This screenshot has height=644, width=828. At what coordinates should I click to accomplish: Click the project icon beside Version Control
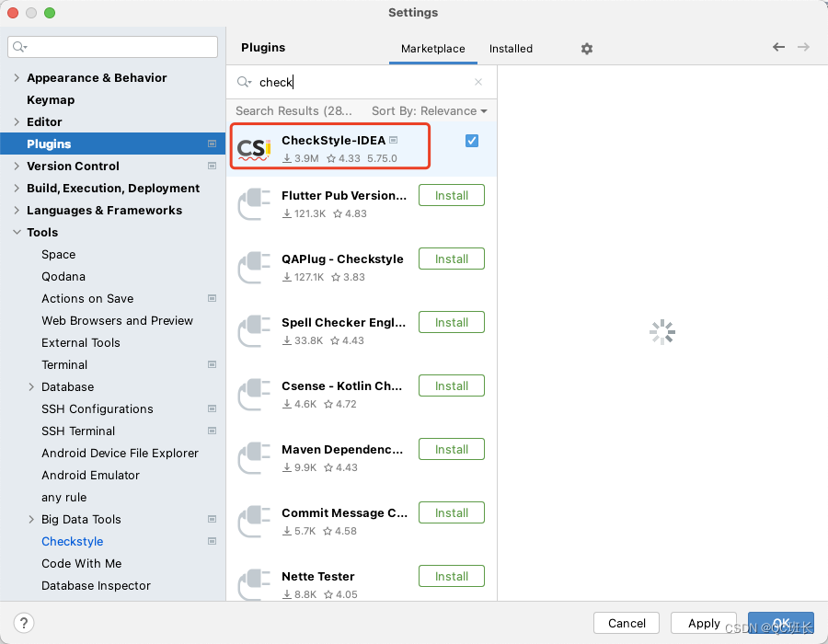point(212,167)
